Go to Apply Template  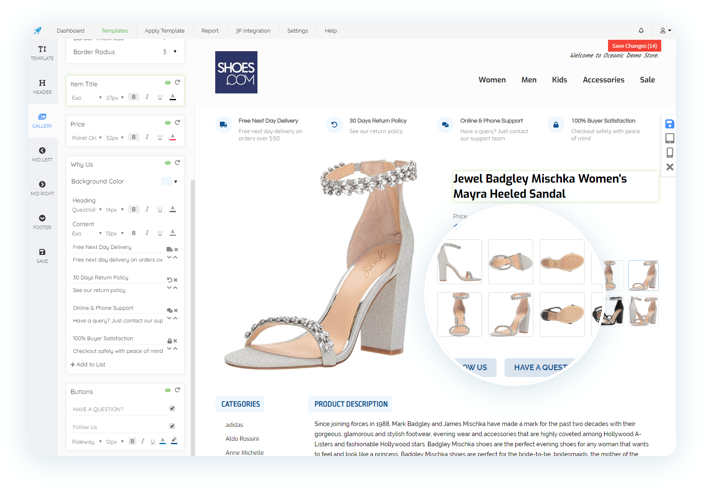[x=164, y=31]
